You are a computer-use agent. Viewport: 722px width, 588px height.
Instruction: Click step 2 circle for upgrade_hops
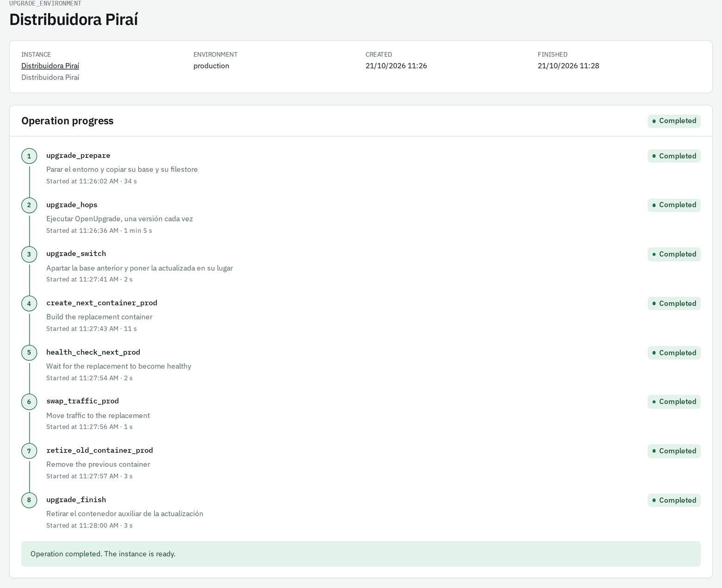[x=29, y=205]
